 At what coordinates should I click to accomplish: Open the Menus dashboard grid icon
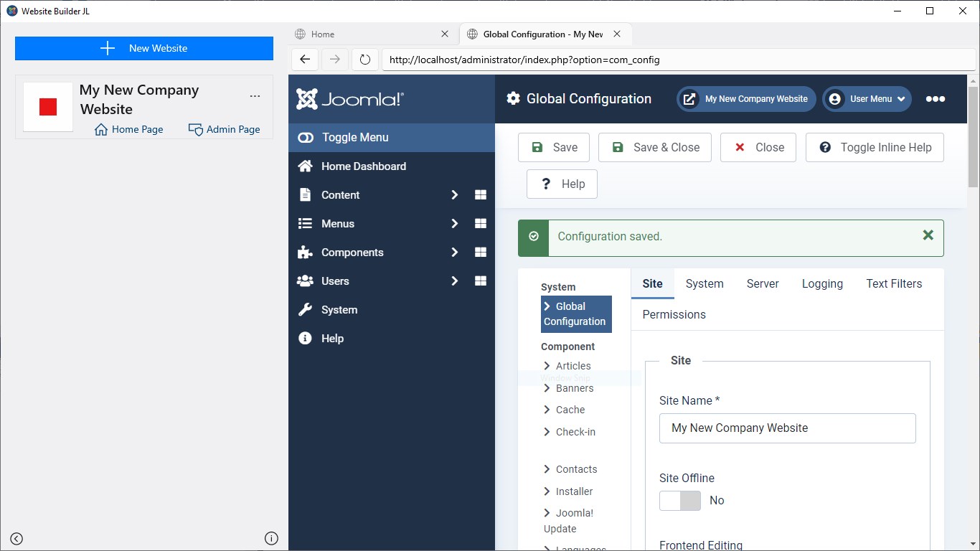481,224
